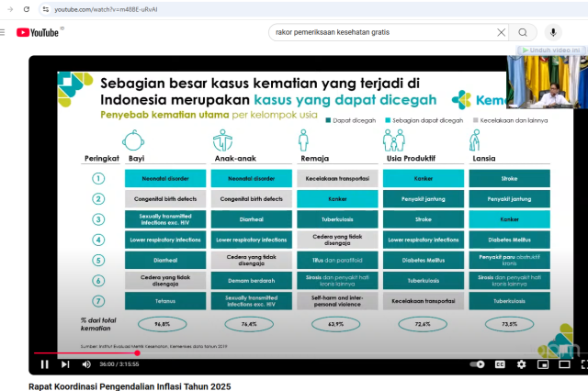Image resolution: width=588 pixels, height=391 pixels.
Task: Go to YouTube home via logo
Action: pyautogui.click(x=38, y=32)
